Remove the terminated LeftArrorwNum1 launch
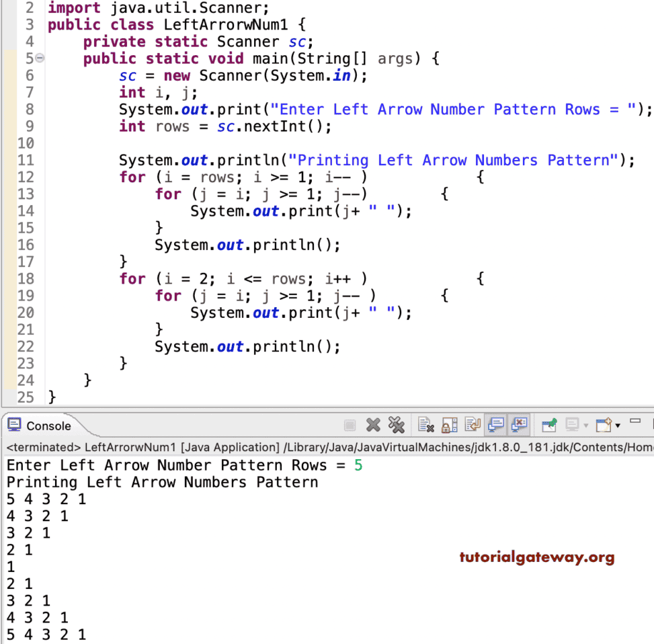Viewport: 654px width, 644px height. click(374, 424)
